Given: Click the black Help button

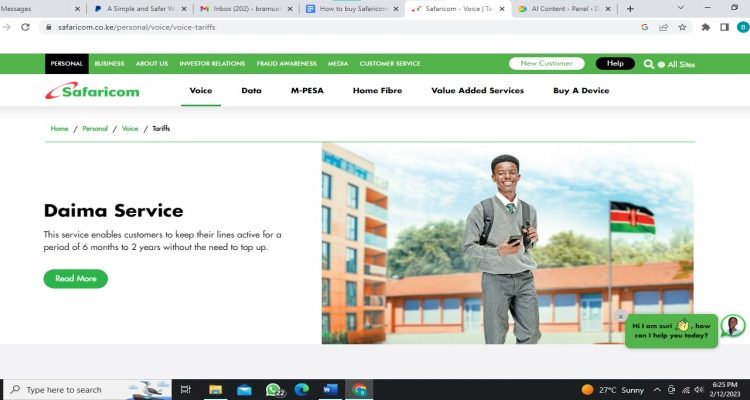Looking at the screenshot, I should pos(615,63).
